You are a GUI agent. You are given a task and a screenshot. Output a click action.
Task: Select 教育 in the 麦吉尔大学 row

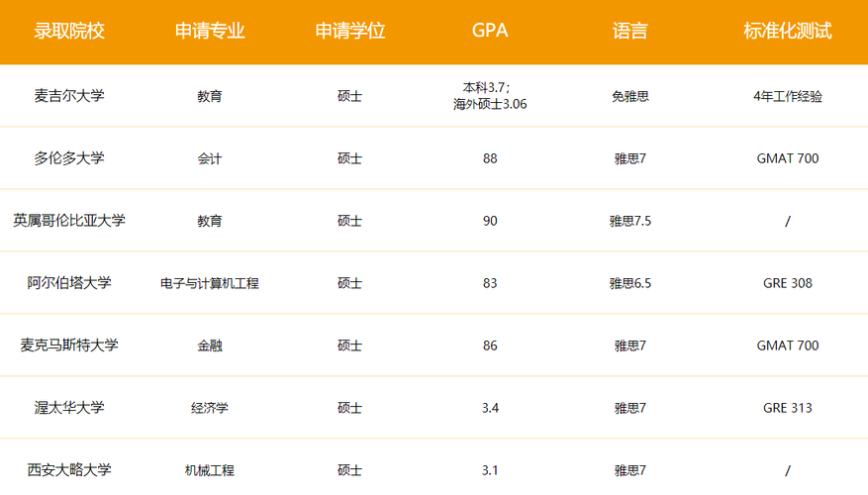(x=210, y=96)
